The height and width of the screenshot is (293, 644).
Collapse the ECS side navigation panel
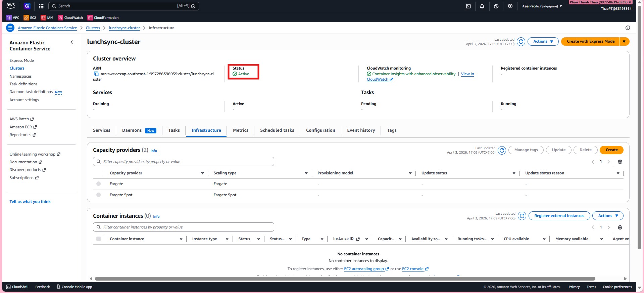71,42
